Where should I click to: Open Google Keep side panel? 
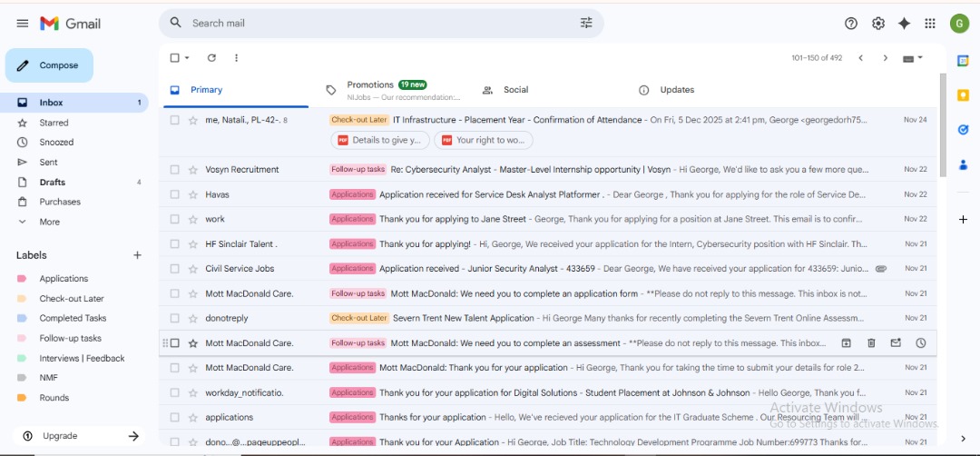(963, 95)
